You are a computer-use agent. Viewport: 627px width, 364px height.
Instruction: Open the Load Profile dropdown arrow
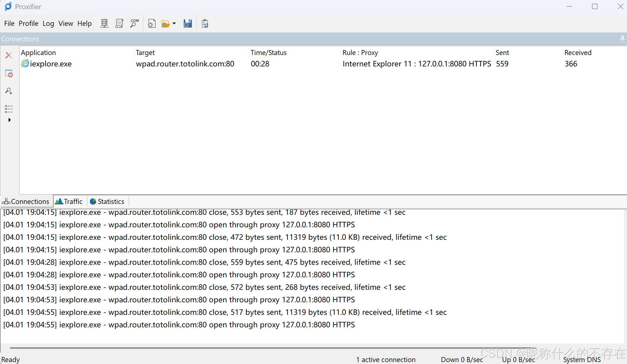(x=174, y=23)
